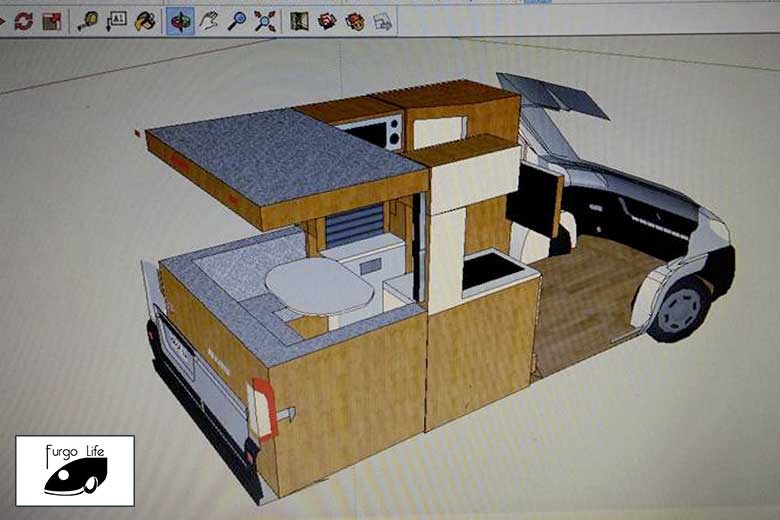Choose the Paint Bucket tool
The height and width of the screenshot is (520, 780).
point(145,21)
